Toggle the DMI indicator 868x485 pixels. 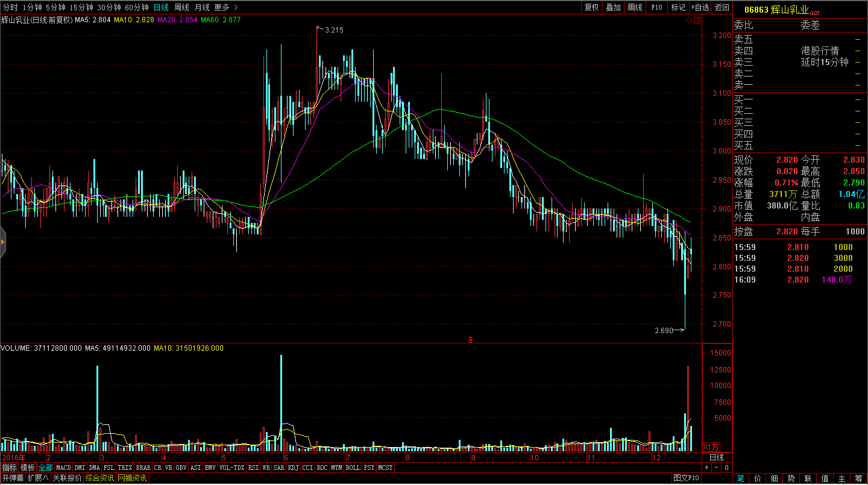click(80, 468)
